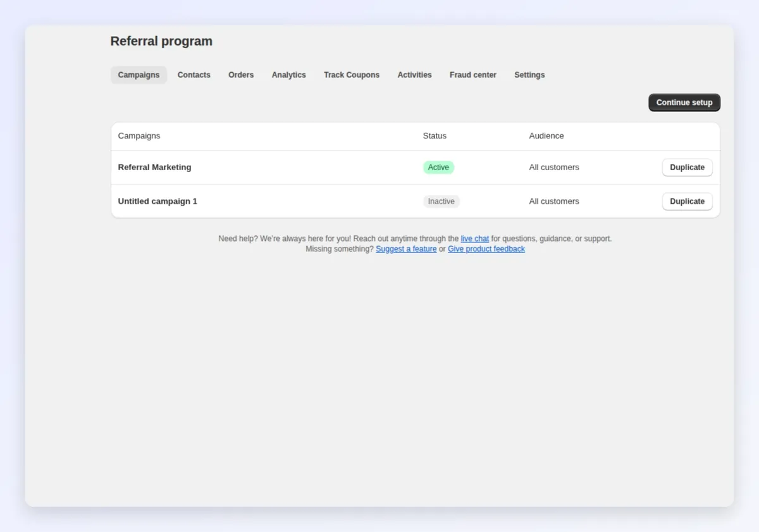Open the Analytics tab
The width and height of the screenshot is (759, 532).
[288, 75]
